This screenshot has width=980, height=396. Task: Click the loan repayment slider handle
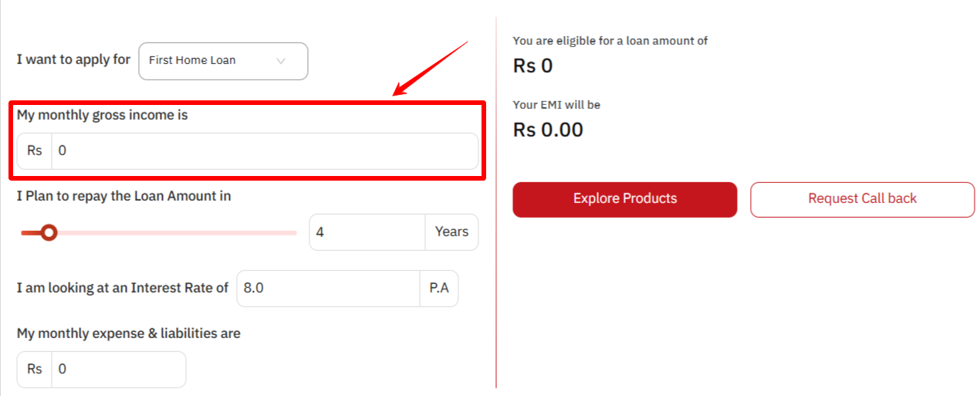tap(49, 232)
